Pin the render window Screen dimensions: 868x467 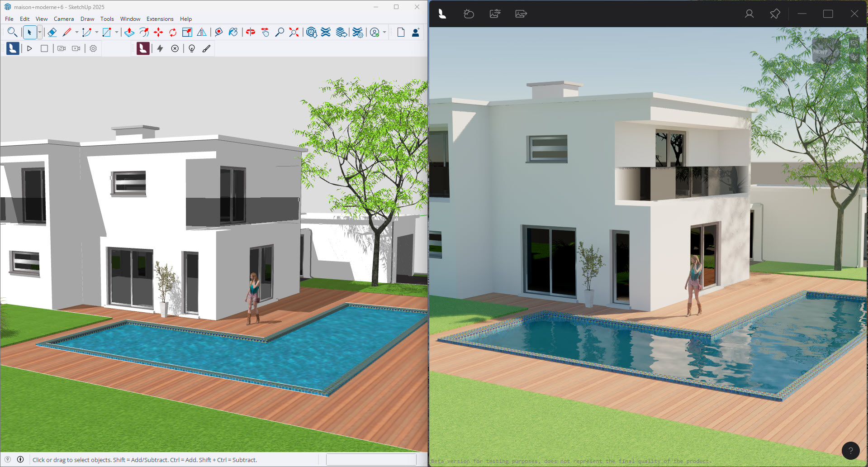coord(775,14)
